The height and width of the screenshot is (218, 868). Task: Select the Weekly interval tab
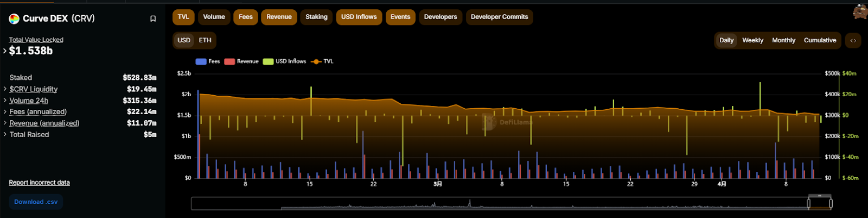752,40
